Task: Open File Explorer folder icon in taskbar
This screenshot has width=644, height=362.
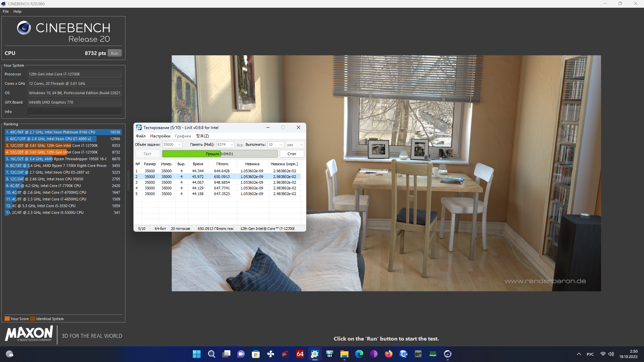Action: coord(344,354)
